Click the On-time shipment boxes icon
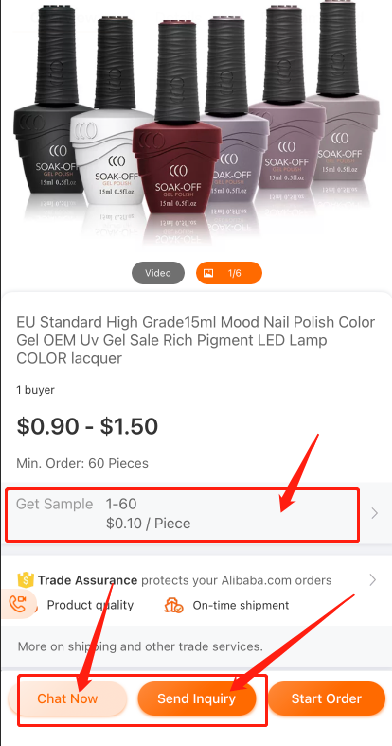Image resolution: width=392 pixels, height=746 pixels. click(x=174, y=605)
